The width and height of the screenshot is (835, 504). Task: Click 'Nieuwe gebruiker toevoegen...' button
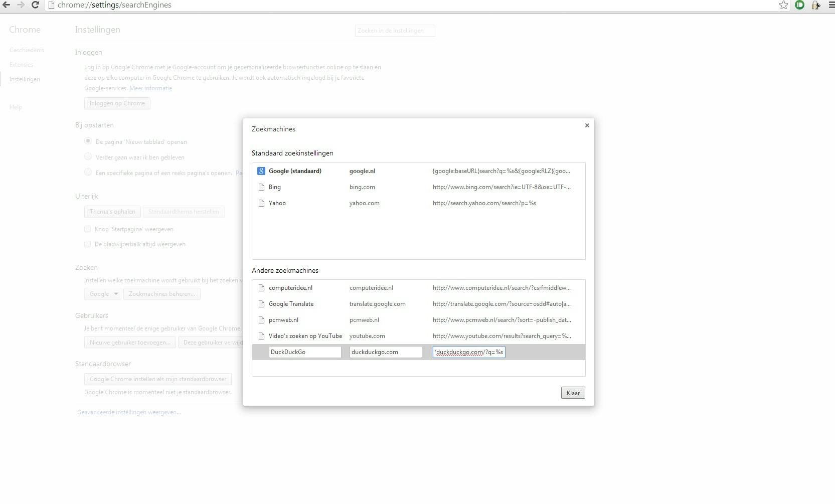pyautogui.click(x=130, y=343)
